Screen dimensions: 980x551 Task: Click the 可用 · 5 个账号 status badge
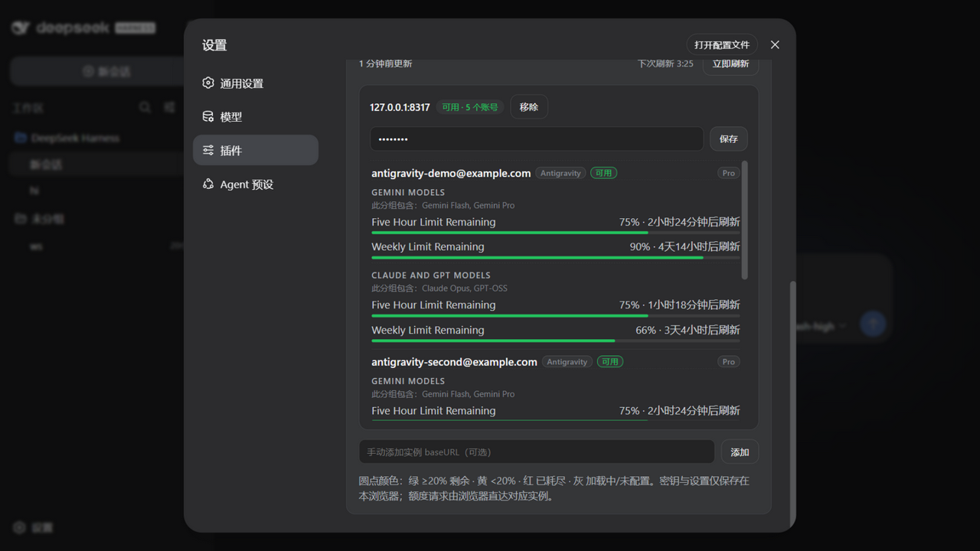[470, 107]
